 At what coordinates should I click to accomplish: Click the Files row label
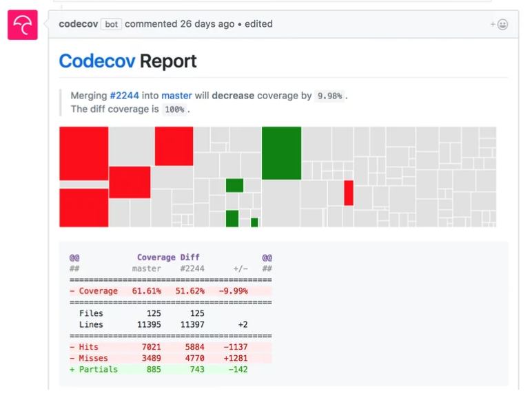coord(91,313)
